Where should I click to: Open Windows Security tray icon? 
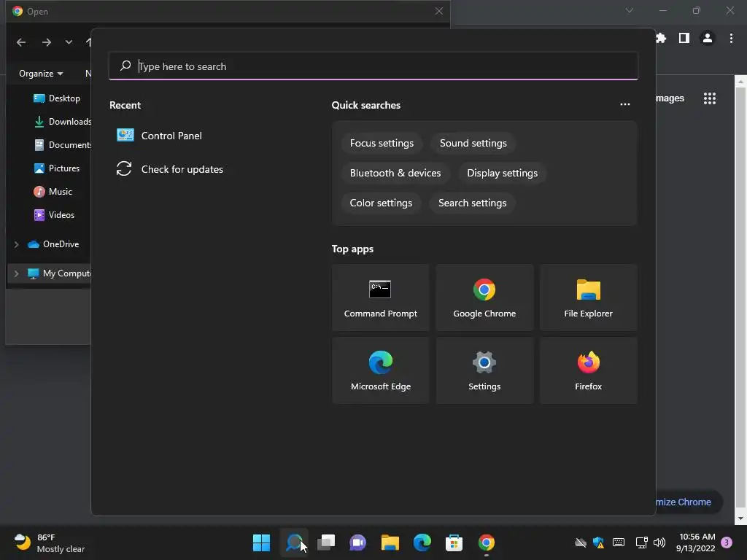(x=598, y=542)
